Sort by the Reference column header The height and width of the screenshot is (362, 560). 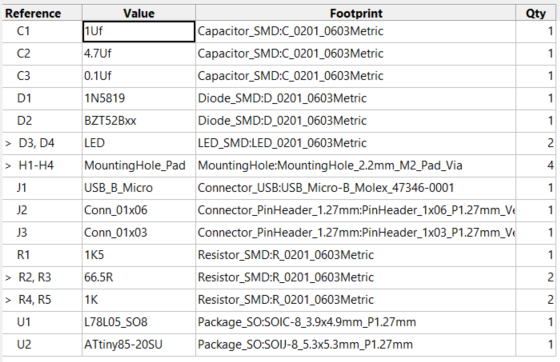point(42,13)
